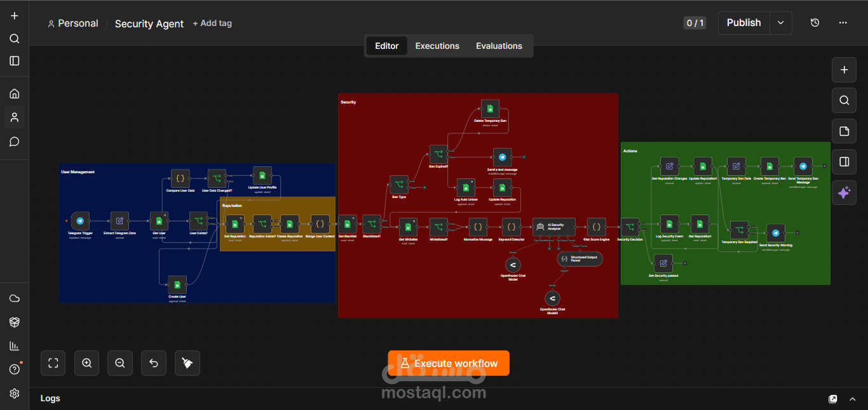Select the Keyword Detector node

point(511,227)
